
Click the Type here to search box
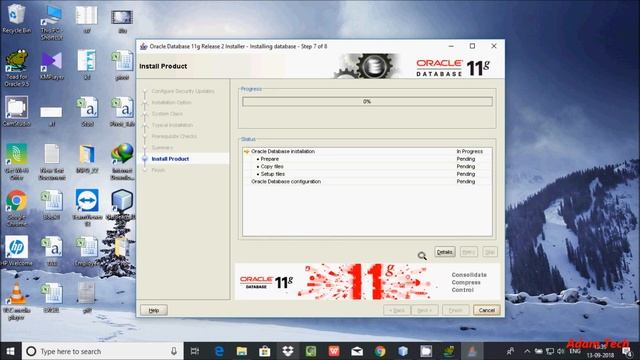pyautogui.click(x=102, y=351)
